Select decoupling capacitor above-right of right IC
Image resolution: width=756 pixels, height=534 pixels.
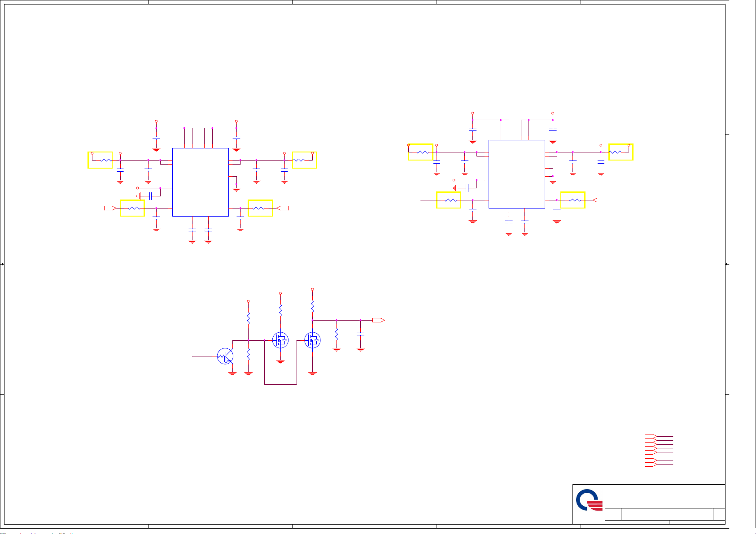tap(553, 130)
